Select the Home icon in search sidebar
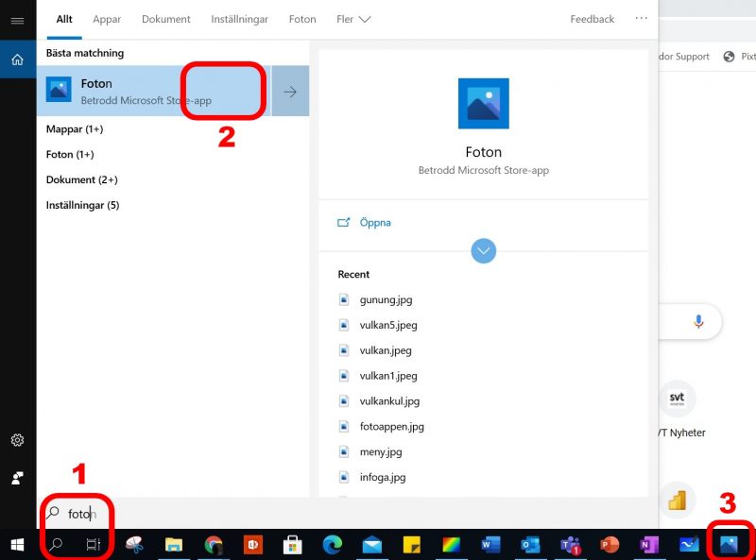Screen dimensions: 756x560 [x=17, y=59]
